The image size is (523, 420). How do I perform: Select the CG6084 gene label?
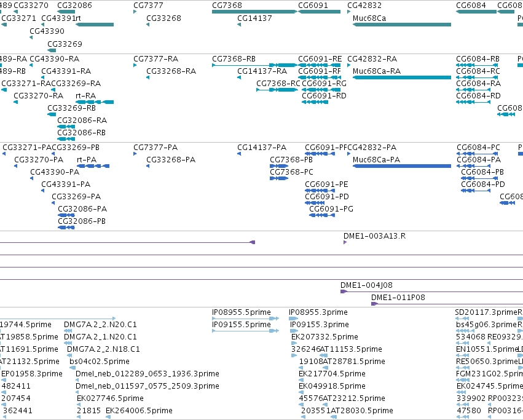pyautogui.click(x=471, y=6)
